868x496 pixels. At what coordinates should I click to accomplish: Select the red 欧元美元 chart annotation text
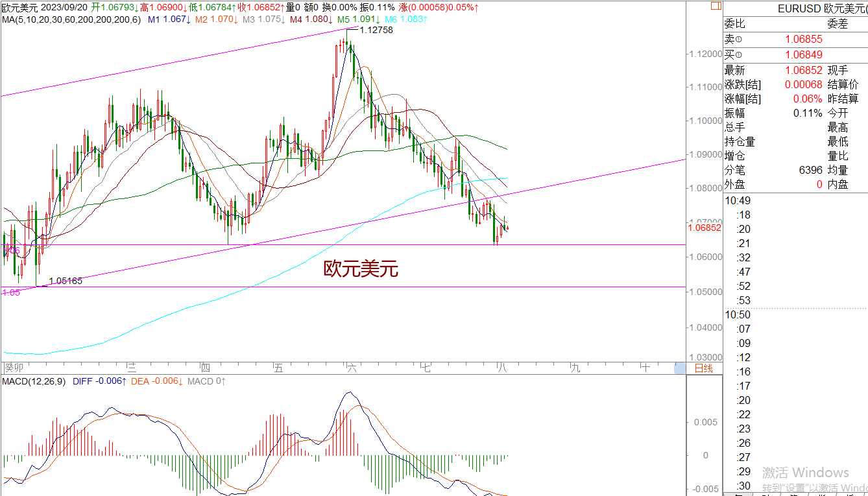pos(361,269)
